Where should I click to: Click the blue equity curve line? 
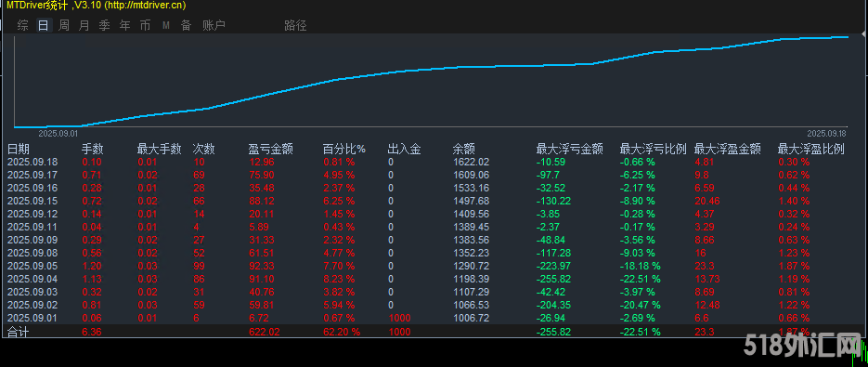click(x=432, y=69)
